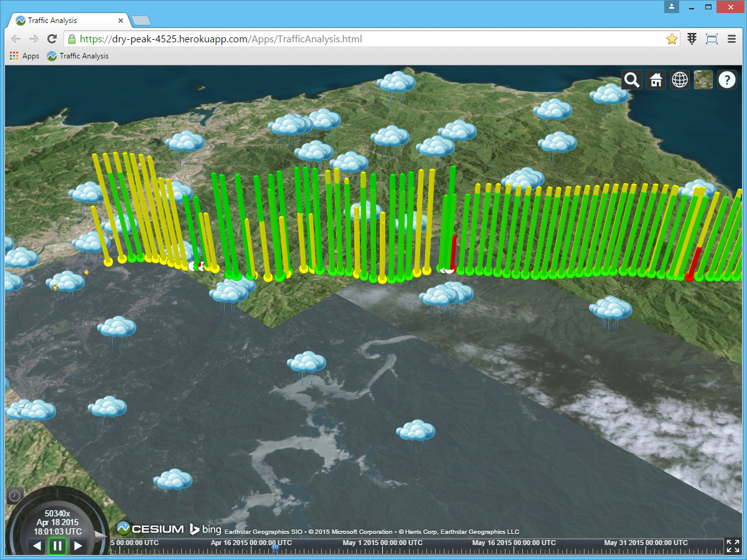The height and width of the screenshot is (560, 747).
Task: Jump timeline to Apr 16 2015 label
Action: [x=251, y=543]
